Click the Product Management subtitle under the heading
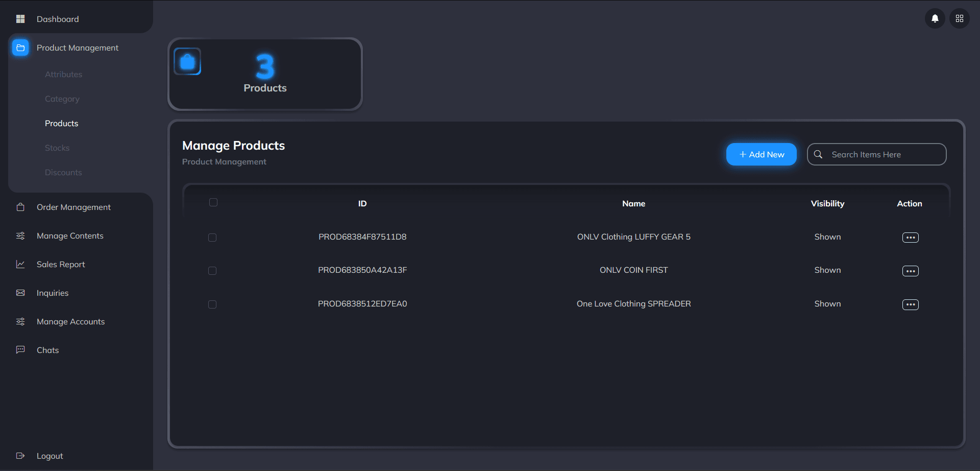This screenshot has height=471, width=980. point(224,161)
